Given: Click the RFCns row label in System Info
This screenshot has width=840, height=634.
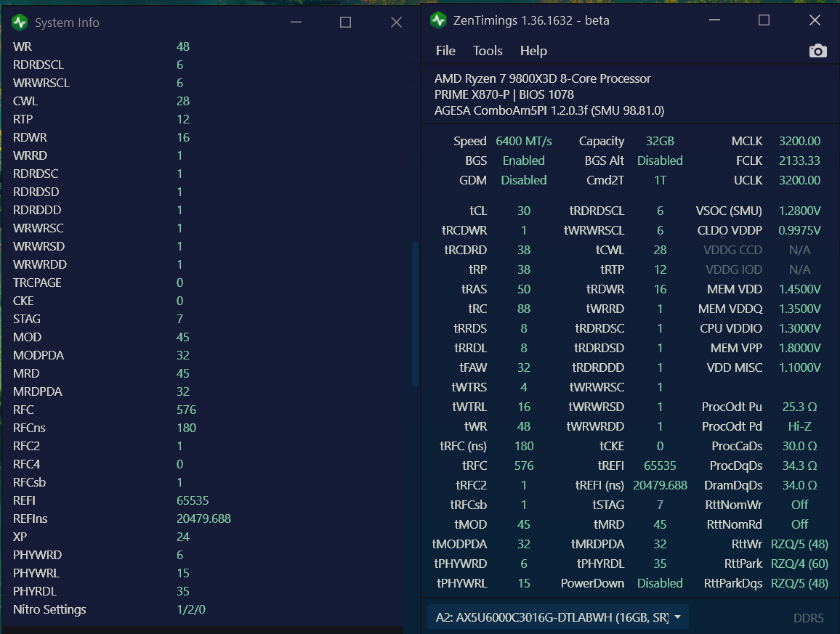Looking at the screenshot, I should (x=29, y=428).
